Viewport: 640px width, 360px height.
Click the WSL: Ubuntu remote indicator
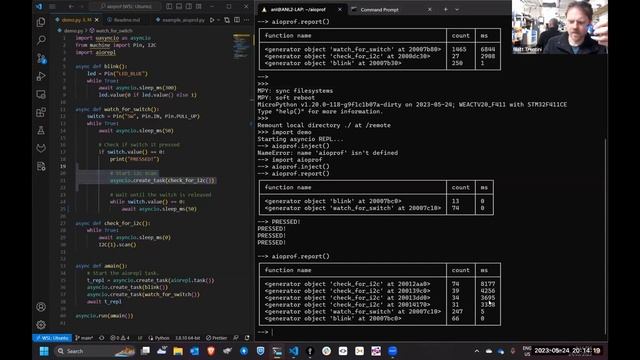coord(52,338)
